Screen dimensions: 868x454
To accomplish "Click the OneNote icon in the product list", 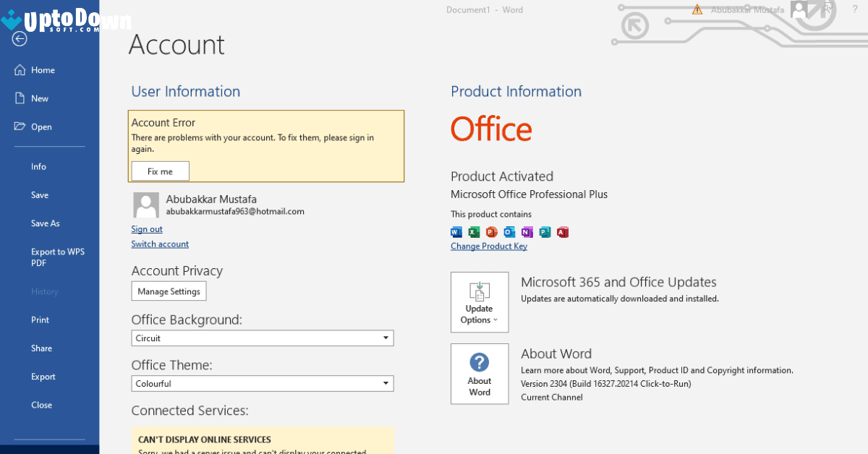I will point(527,232).
